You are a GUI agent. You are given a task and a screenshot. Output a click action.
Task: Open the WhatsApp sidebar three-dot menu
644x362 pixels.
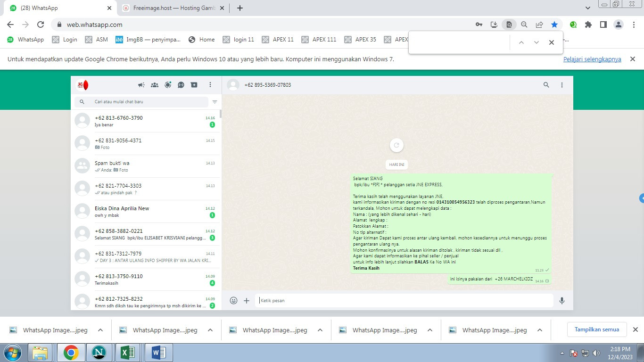click(210, 85)
